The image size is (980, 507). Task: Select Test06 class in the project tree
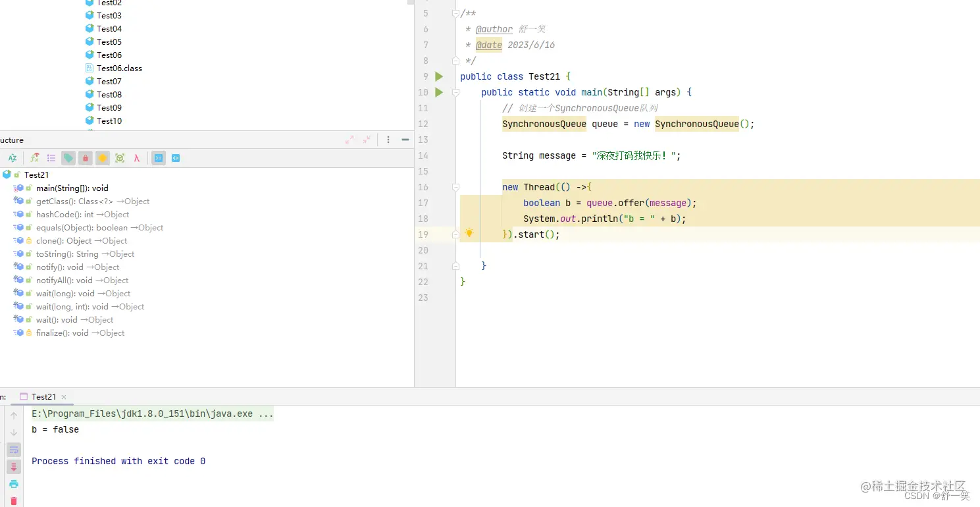[109, 55]
